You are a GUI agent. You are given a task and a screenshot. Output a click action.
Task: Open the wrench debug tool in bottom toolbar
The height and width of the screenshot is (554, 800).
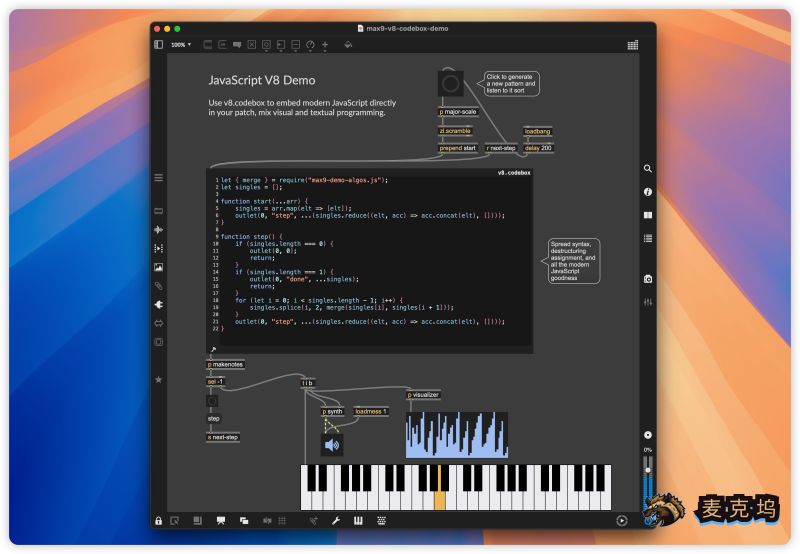point(336,521)
